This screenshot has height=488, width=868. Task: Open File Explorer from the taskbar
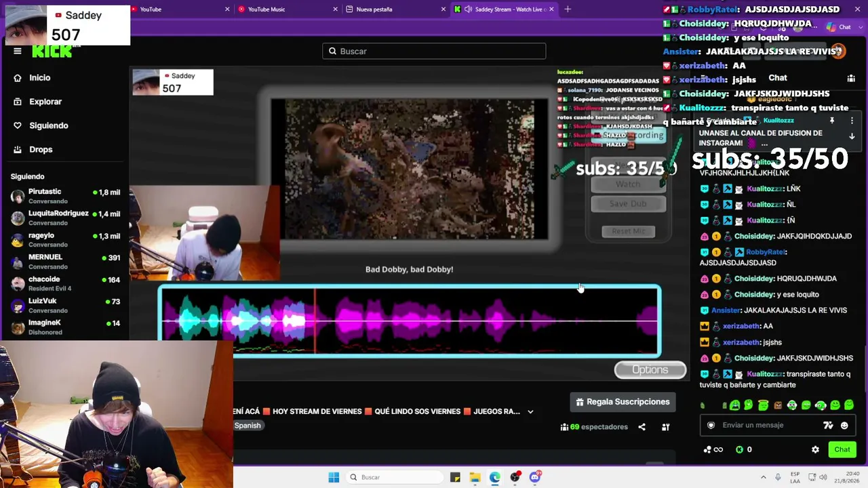tap(475, 477)
